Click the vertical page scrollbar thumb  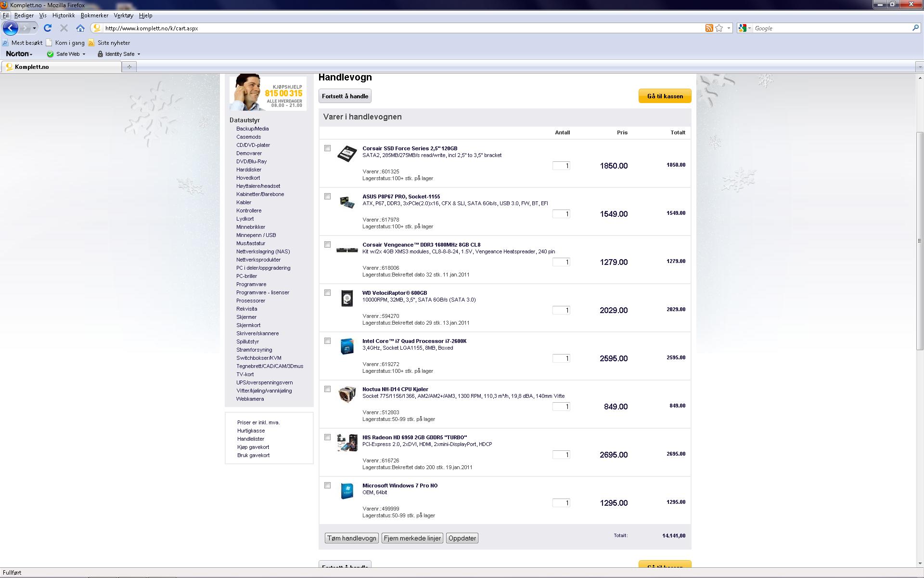coord(920,241)
